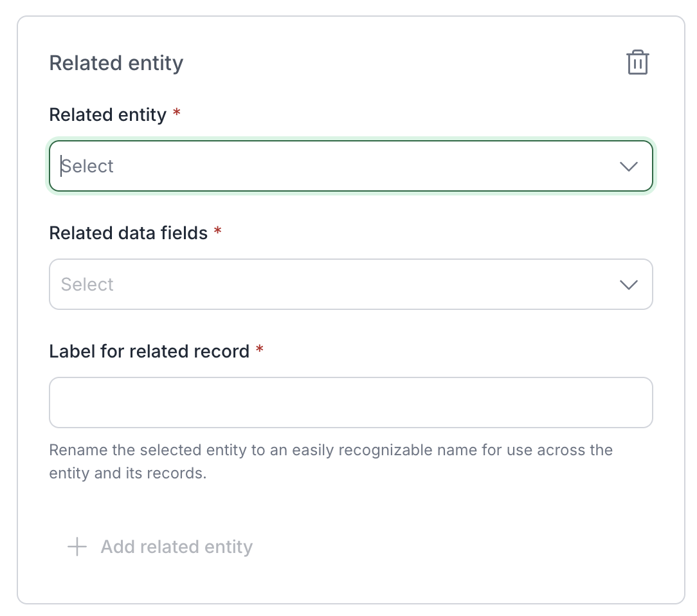This screenshot has height=616, width=697.
Task: Click the middle of the Related data fields box
Action: pos(350,284)
